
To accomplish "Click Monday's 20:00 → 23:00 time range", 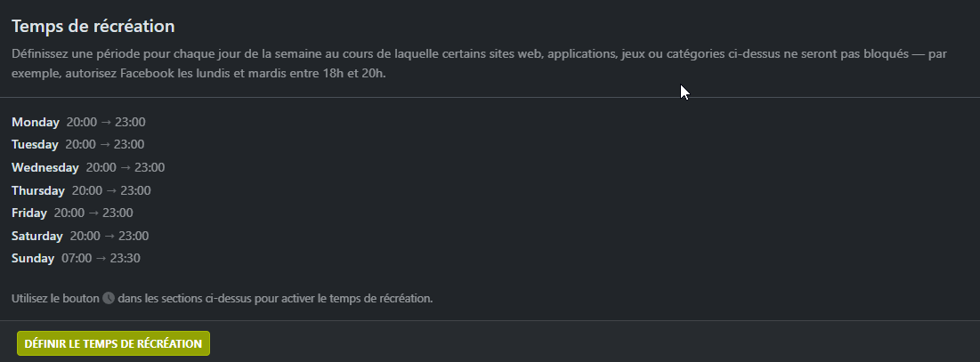I will (x=106, y=122).
